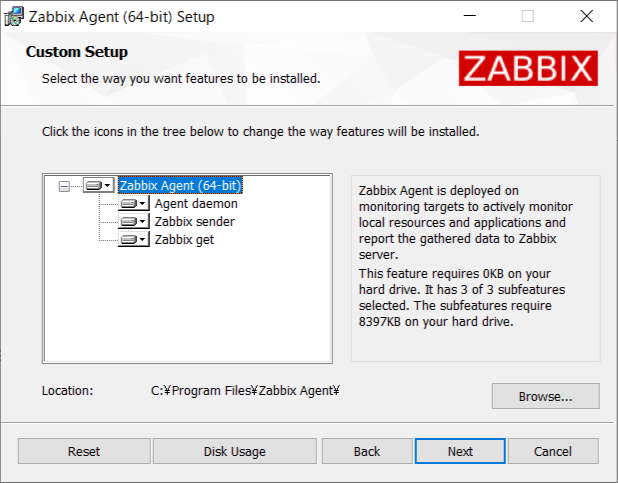Select the Zabbix get tree item
The width and height of the screenshot is (618, 483).
(184, 240)
